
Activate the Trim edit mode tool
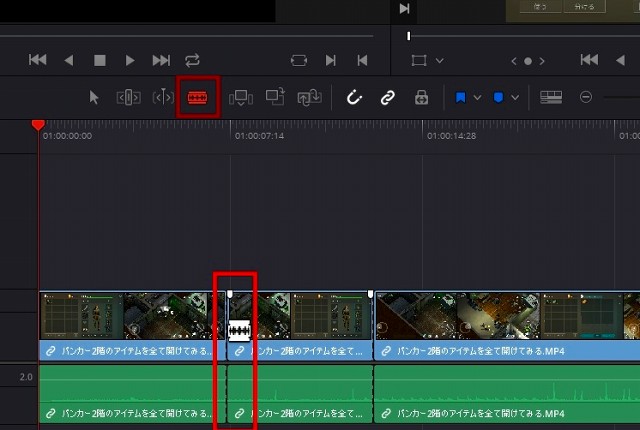click(129, 97)
